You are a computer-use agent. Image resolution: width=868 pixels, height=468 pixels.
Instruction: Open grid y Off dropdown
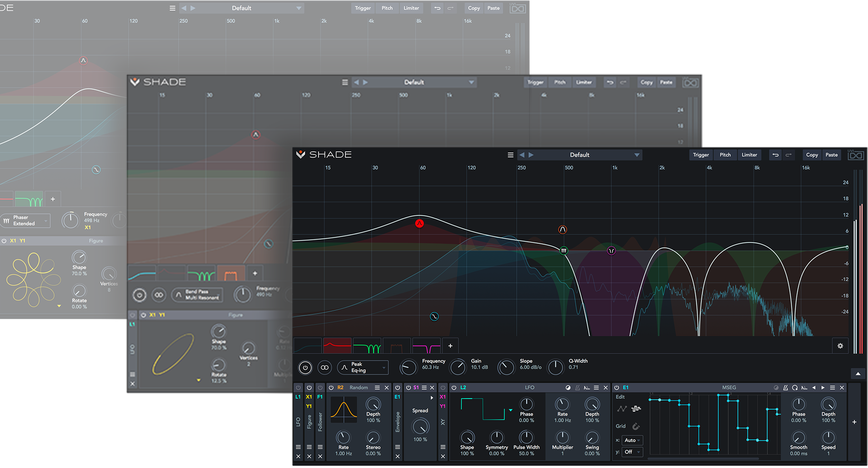click(x=633, y=452)
